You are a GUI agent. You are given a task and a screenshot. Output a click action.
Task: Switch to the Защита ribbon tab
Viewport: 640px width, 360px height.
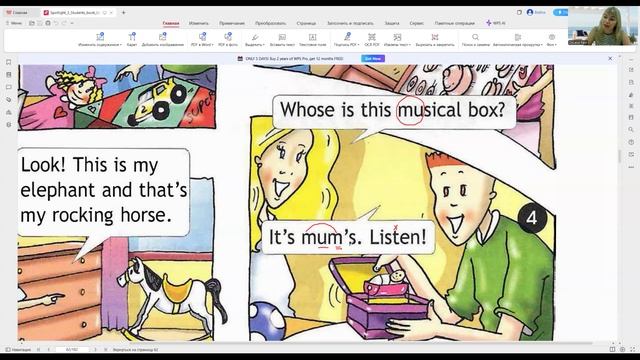392,23
